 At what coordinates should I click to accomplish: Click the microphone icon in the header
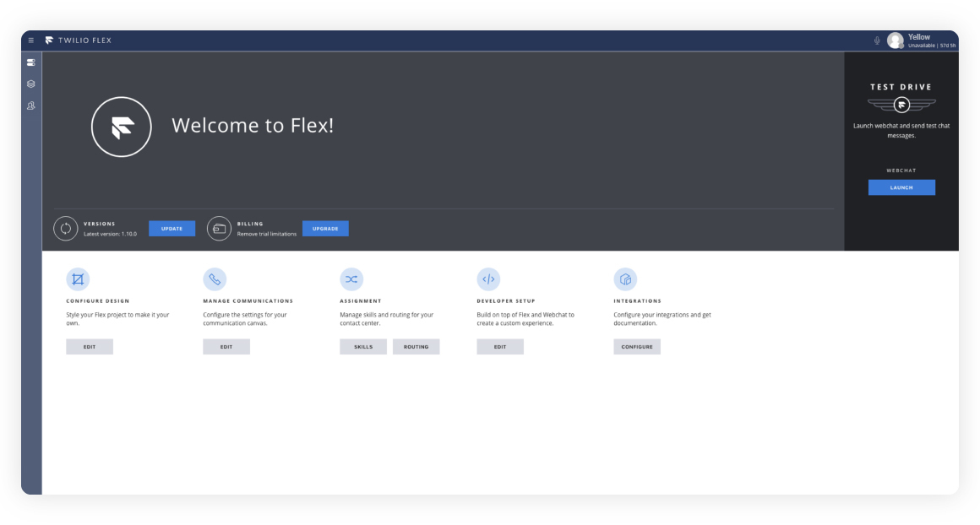click(877, 41)
